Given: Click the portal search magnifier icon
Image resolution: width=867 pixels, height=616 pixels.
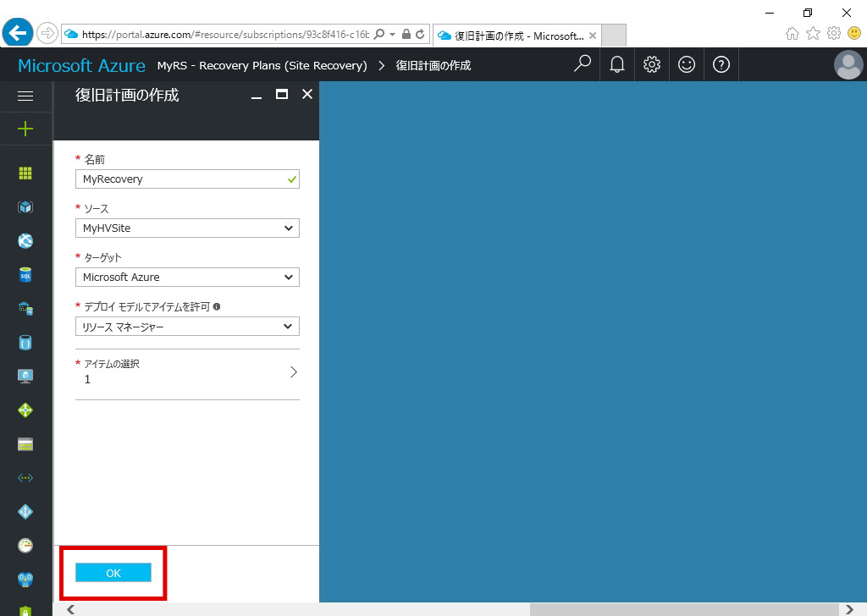Looking at the screenshot, I should coord(583,64).
